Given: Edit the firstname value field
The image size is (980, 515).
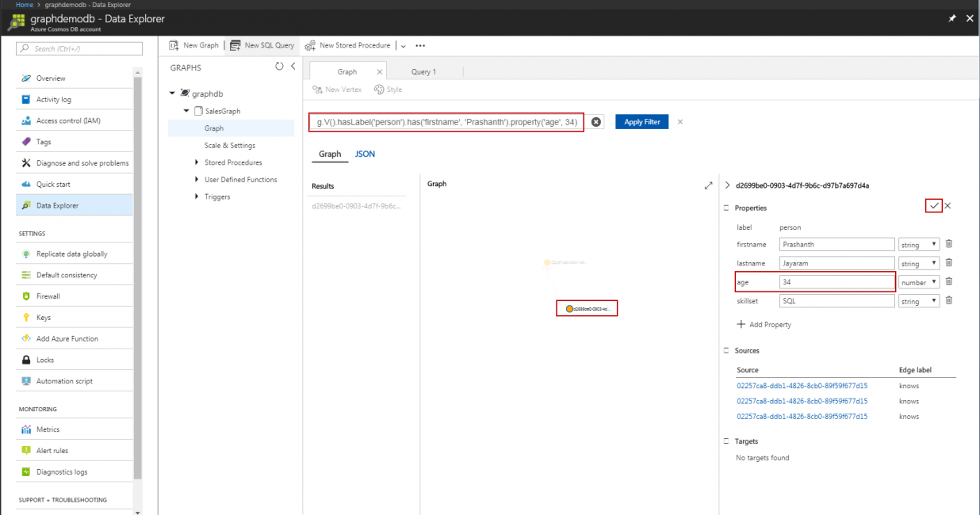Looking at the screenshot, I should pyautogui.click(x=837, y=245).
